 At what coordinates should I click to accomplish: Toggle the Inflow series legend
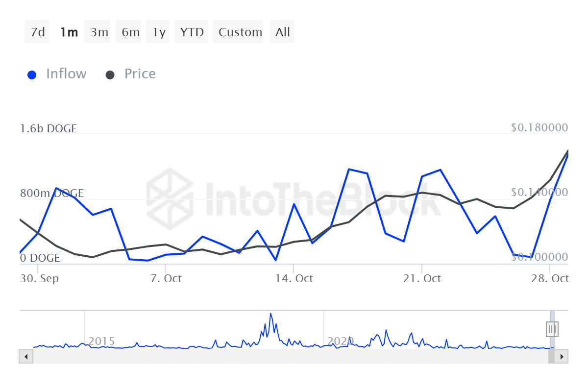pyautogui.click(x=66, y=74)
